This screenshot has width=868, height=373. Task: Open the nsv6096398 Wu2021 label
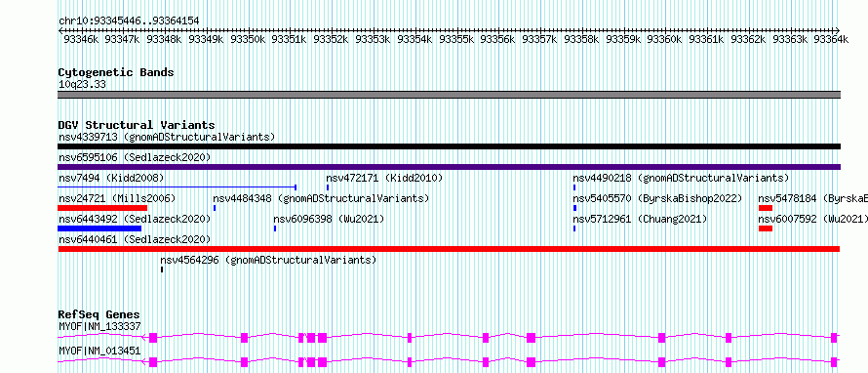[329, 219]
